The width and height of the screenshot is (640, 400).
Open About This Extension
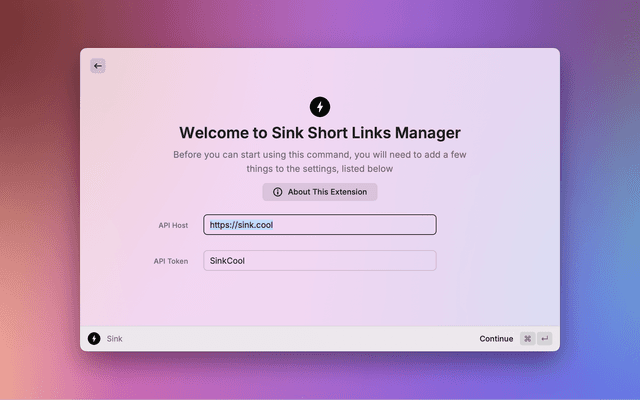tap(320, 192)
